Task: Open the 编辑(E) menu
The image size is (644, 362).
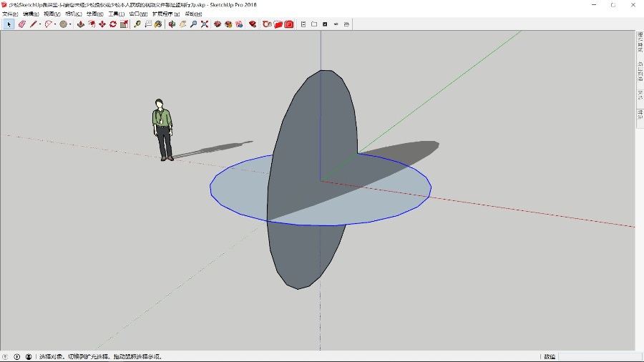Action: click(x=31, y=14)
